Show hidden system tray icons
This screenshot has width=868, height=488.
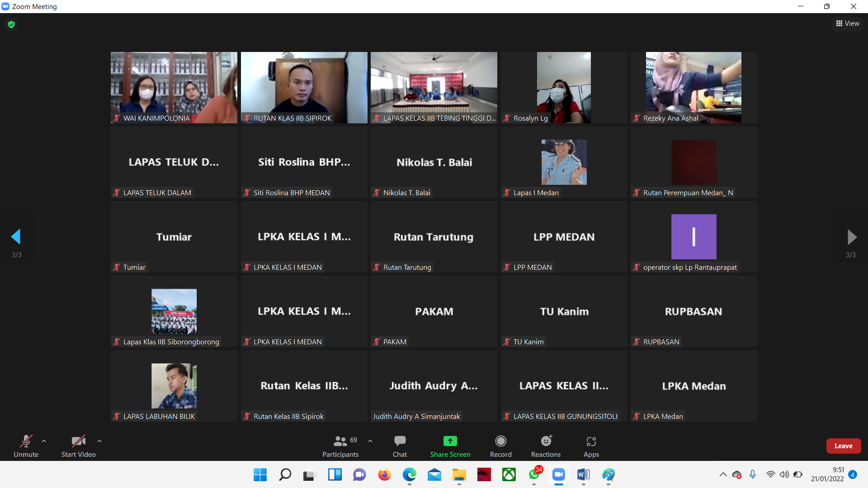(x=723, y=474)
